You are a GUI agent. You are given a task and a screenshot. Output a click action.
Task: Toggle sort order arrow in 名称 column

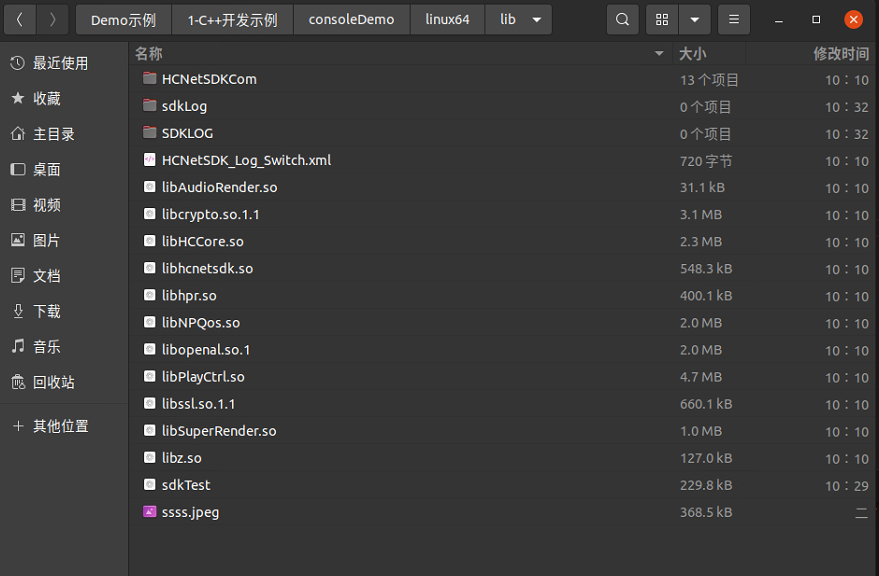pos(659,54)
